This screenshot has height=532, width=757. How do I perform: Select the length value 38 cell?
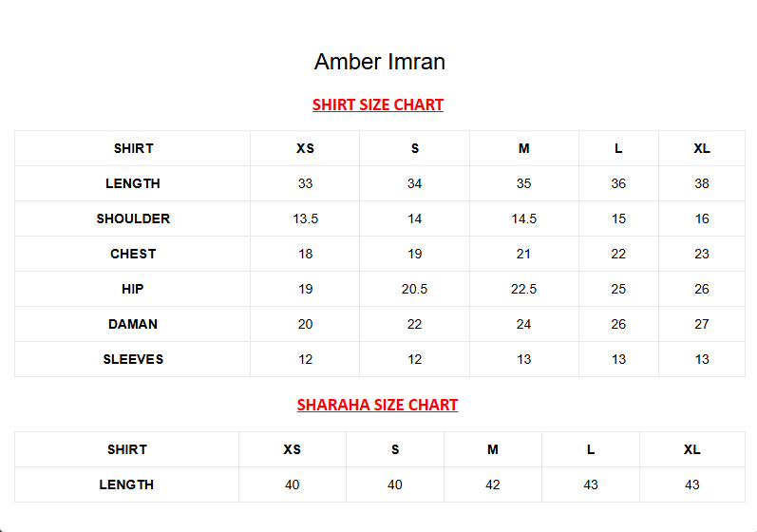(x=701, y=183)
